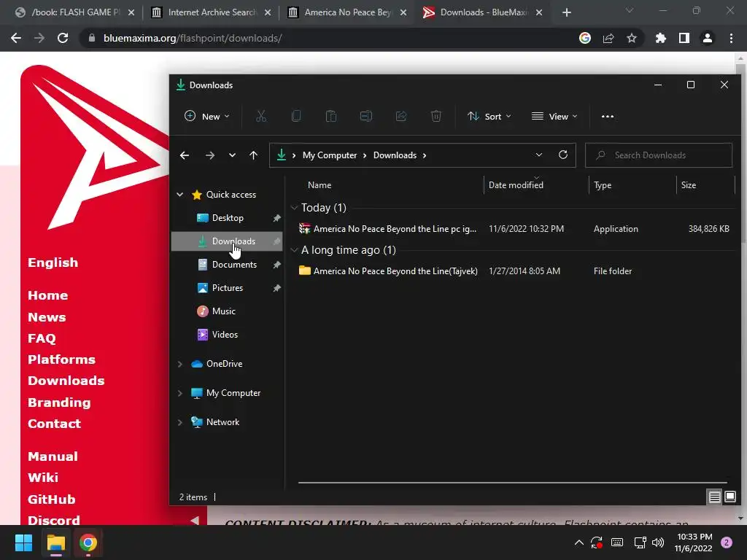The image size is (747, 560).
Task: Collapse the Quick access tree node
Action: coord(180,194)
